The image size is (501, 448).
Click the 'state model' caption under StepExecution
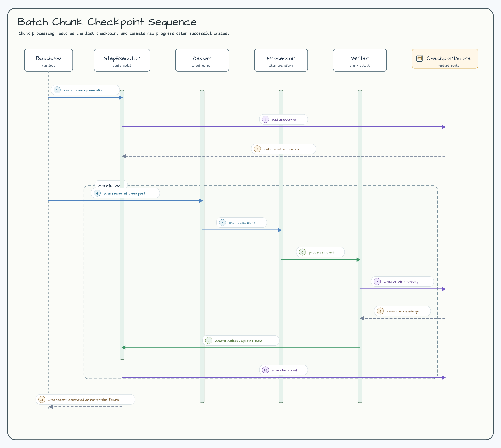(x=122, y=66)
